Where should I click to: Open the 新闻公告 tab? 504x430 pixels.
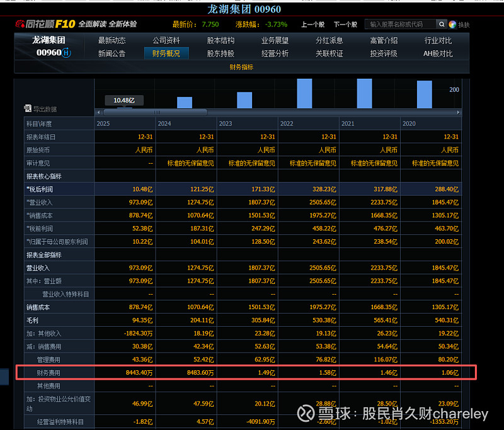click(x=112, y=54)
